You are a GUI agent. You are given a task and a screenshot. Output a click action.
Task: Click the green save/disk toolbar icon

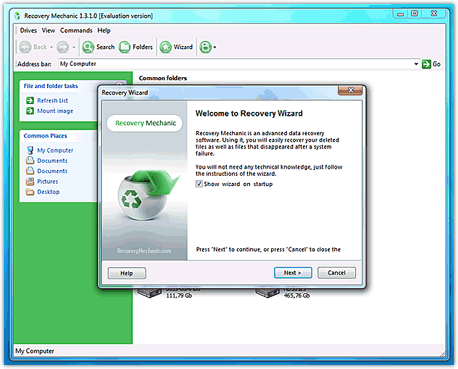(206, 47)
